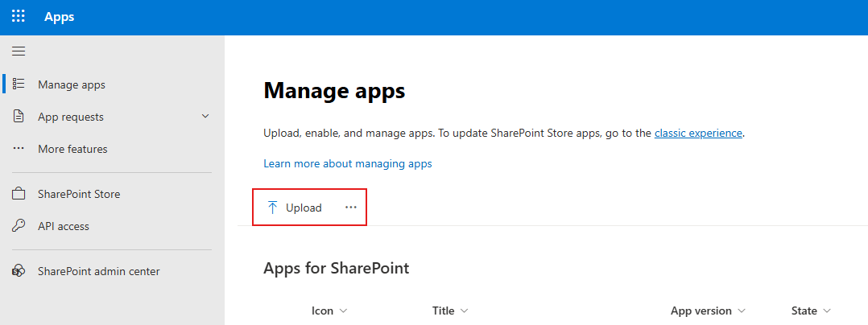
Task: Click the Manage apps list icon
Action: pyautogui.click(x=19, y=84)
